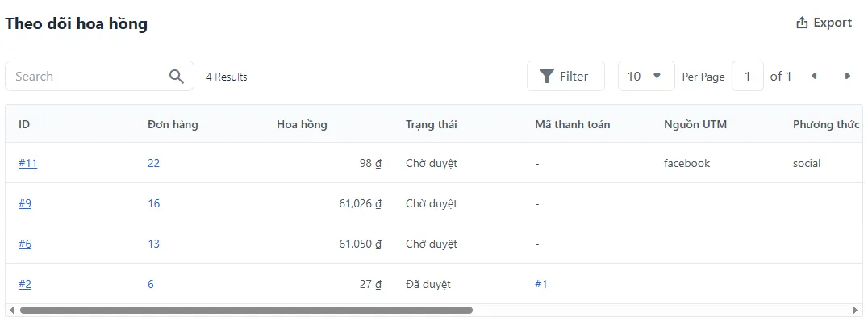868x334 pixels.
Task: Click the Phương thức column header
Action: click(827, 124)
